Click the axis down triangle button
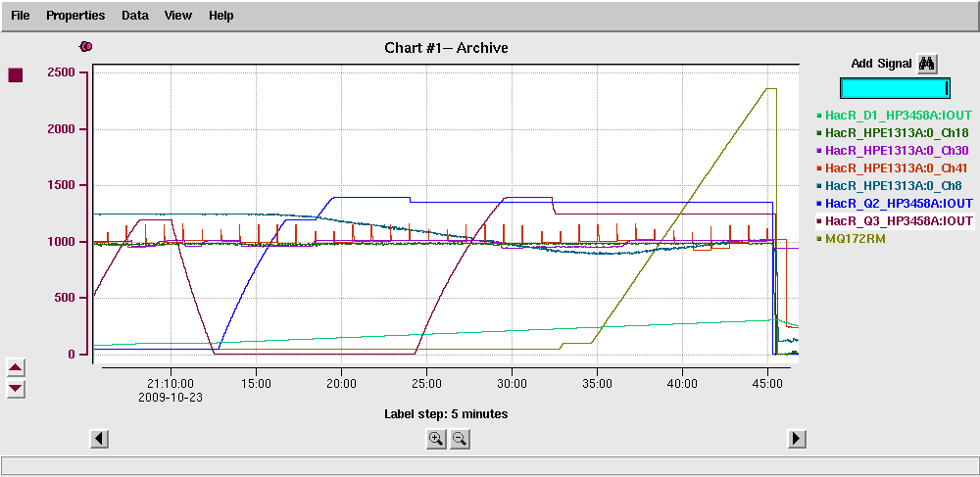980x477 pixels. point(16,389)
